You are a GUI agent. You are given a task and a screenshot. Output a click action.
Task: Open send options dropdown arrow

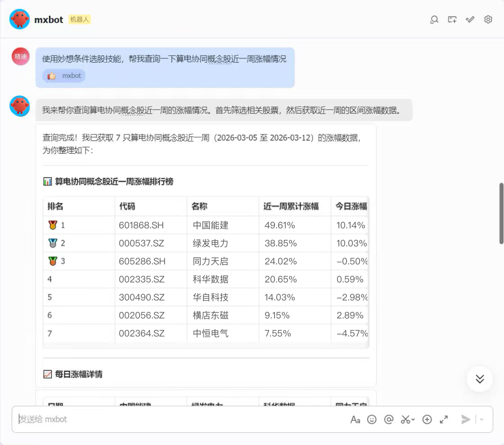pyautogui.click(x=482, y=419)
